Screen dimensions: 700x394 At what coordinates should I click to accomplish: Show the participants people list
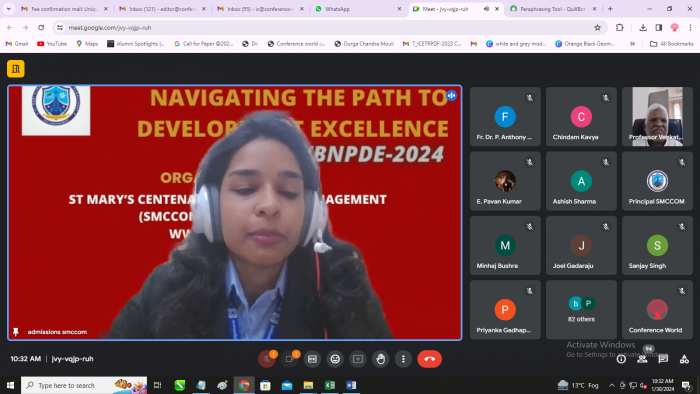coord(642,359)
